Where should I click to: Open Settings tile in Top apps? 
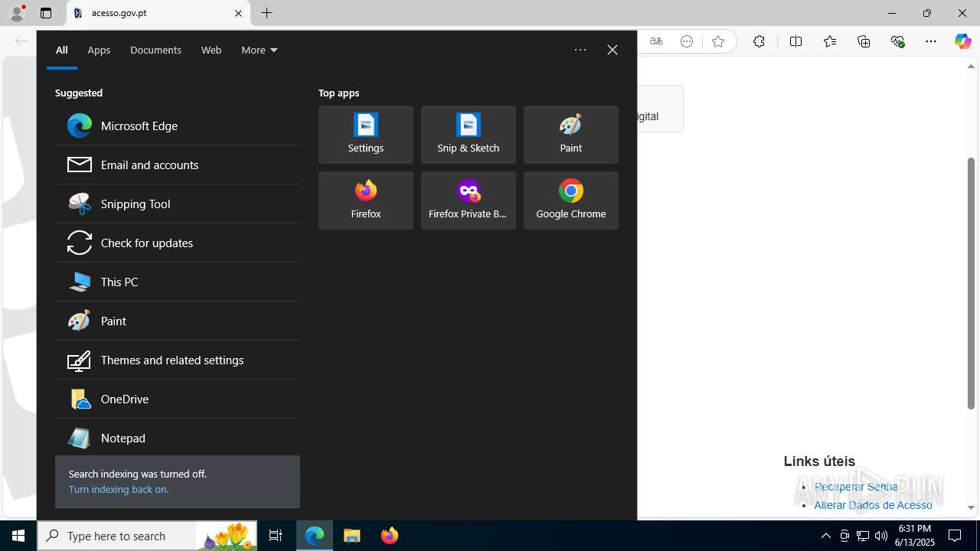(x=366, y=135)
